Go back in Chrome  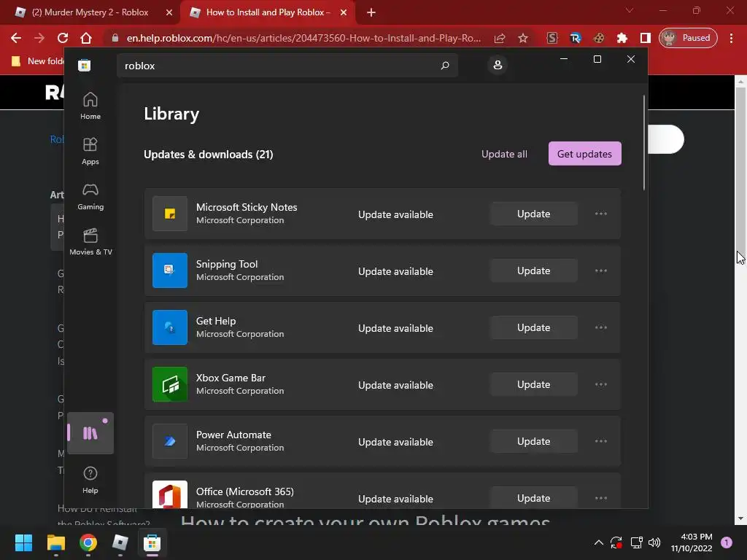point(16,38)
